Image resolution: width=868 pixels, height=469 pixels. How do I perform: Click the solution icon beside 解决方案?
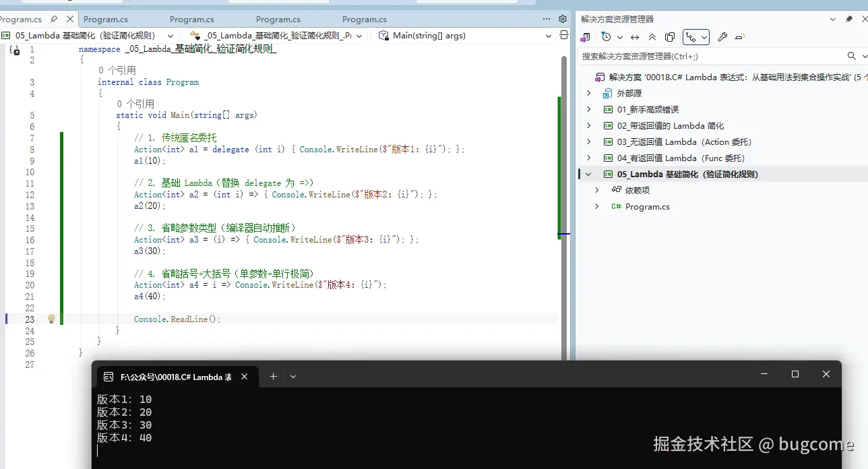599,77
